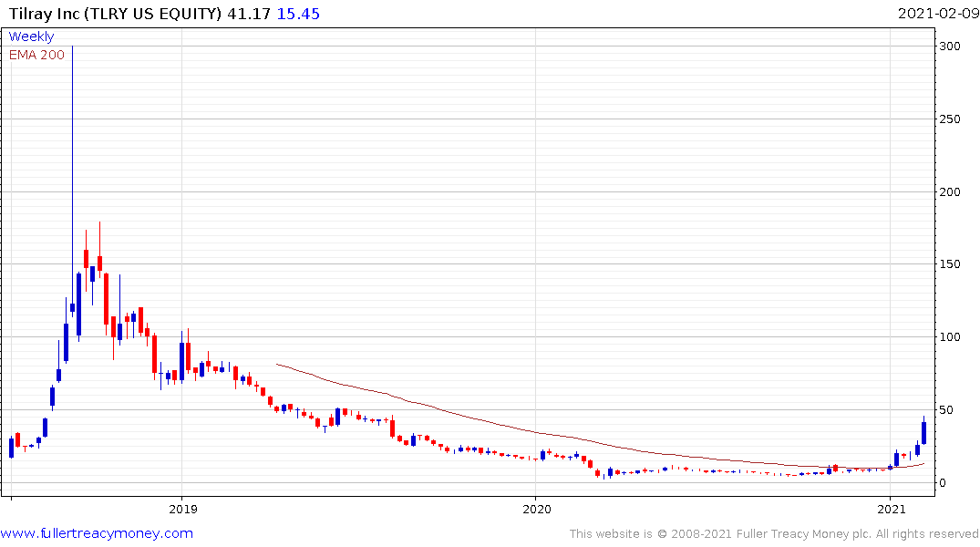The width and height of the screenshot is (980, 547).
Task: Click the 250 price axis label
Action: pyautogui.click(x=950, y=119)
